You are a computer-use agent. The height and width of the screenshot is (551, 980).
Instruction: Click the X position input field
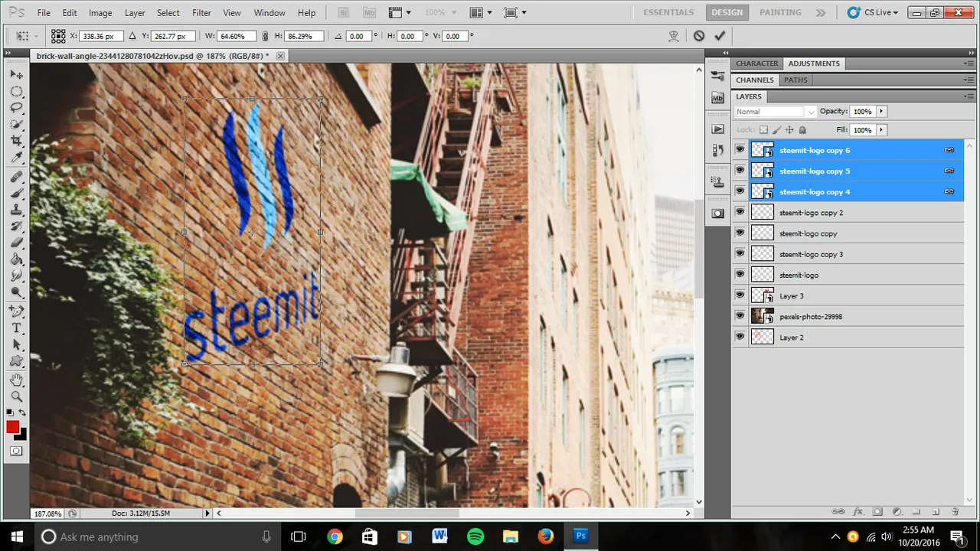[x=100, y=36]
